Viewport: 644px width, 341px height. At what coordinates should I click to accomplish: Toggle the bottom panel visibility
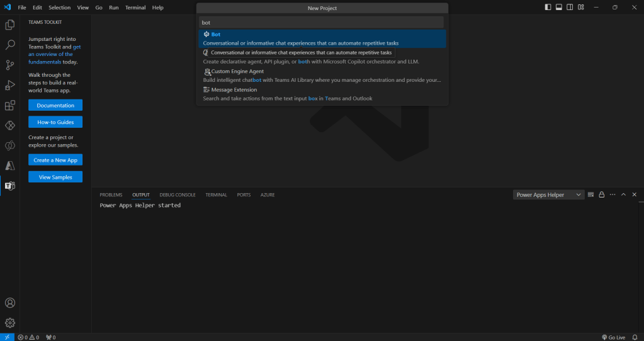point(558,8)
